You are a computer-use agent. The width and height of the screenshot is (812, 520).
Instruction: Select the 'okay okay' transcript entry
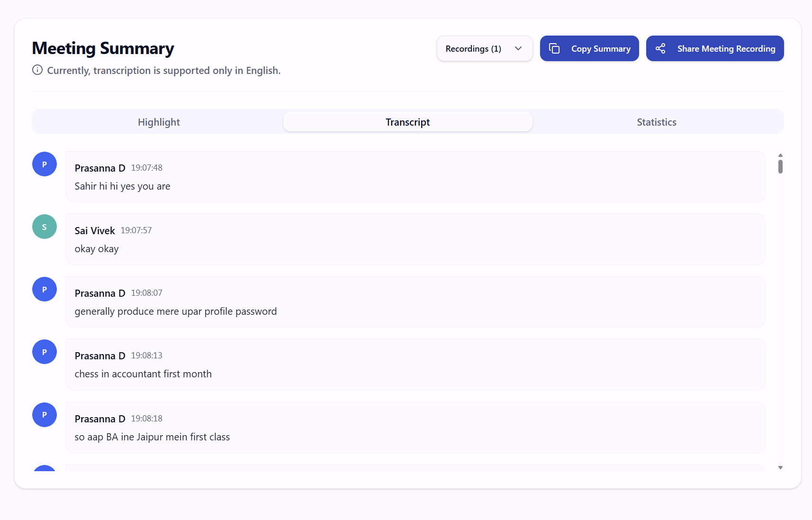pos(415,239)
